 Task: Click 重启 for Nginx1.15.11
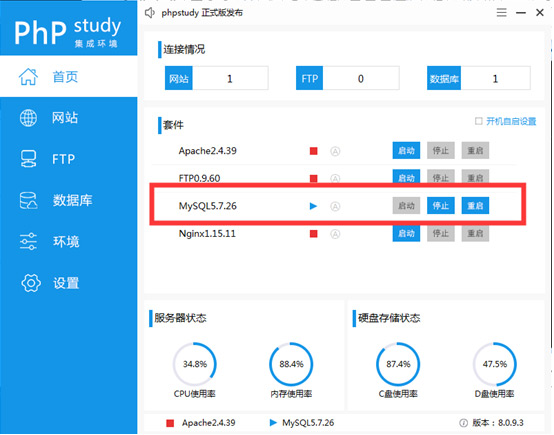(475, 233)
